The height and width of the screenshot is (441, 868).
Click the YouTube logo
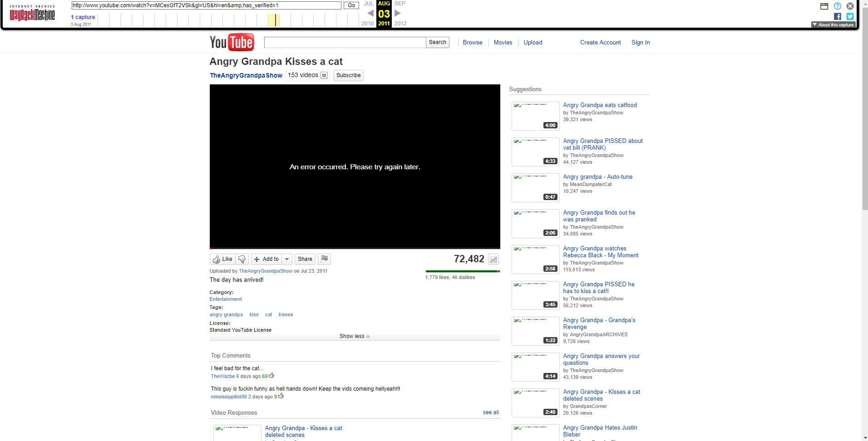[x=232, y=42]
